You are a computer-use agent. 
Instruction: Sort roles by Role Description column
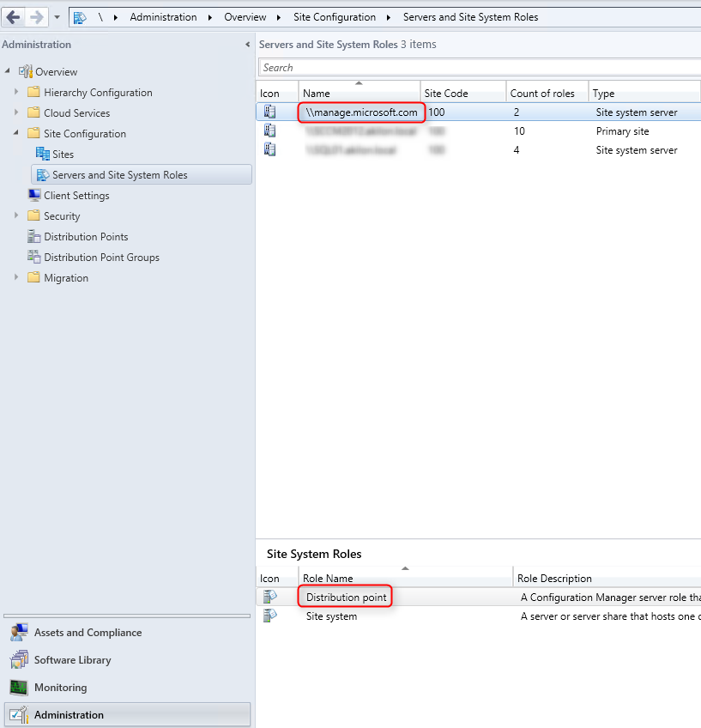pos(607,578)
